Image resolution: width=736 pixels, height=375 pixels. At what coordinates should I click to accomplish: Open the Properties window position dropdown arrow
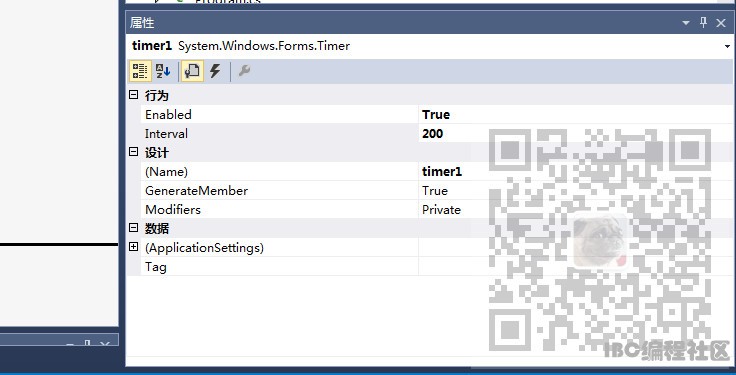coord(686,23)
